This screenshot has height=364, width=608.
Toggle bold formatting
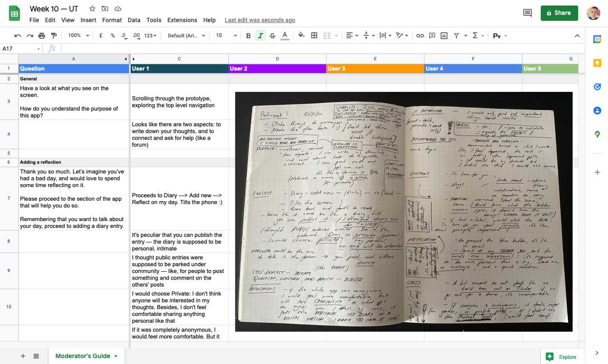click(x=248, y=36)
